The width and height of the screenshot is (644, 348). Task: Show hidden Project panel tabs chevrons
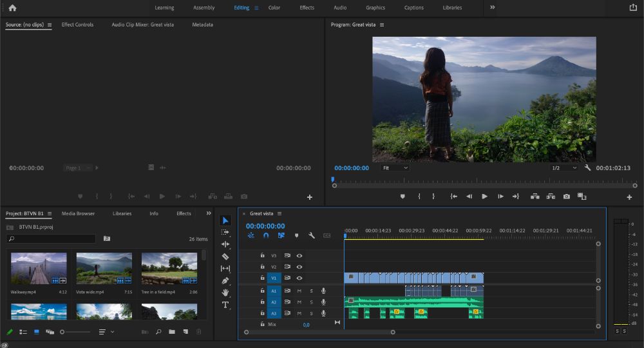(x=209, y=213)
